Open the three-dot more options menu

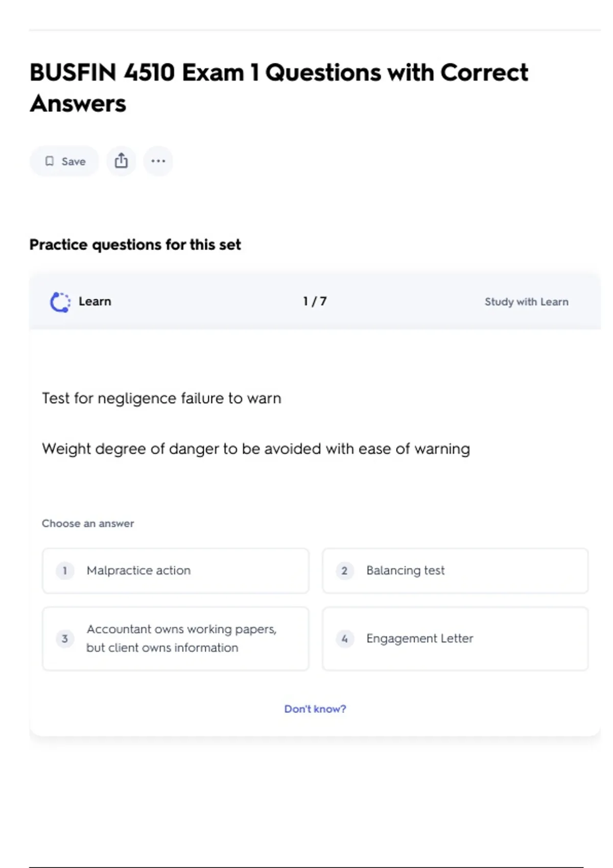click(158, 161)
